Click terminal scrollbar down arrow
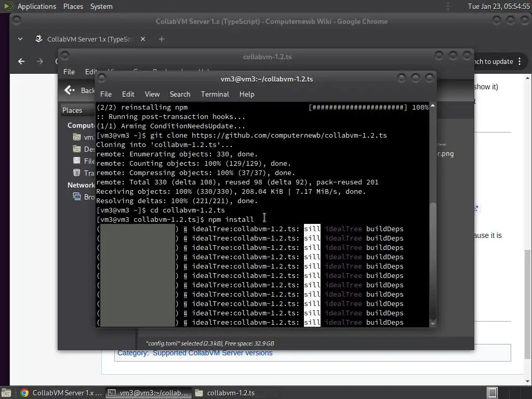532x399 pixels. pos(433,324)
